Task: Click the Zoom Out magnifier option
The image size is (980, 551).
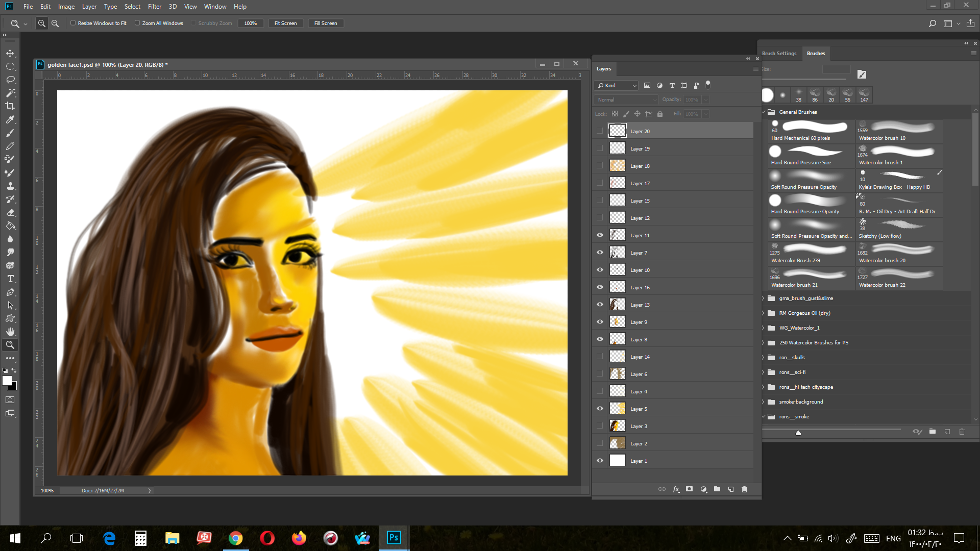Action: (x=55, y=23)
